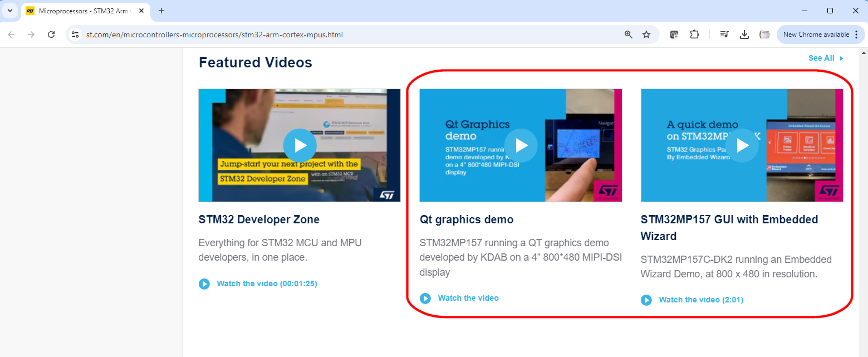Open the tab search chevron dropdown
The height and width of the screenshot is (357, 868).
[9, 11]
